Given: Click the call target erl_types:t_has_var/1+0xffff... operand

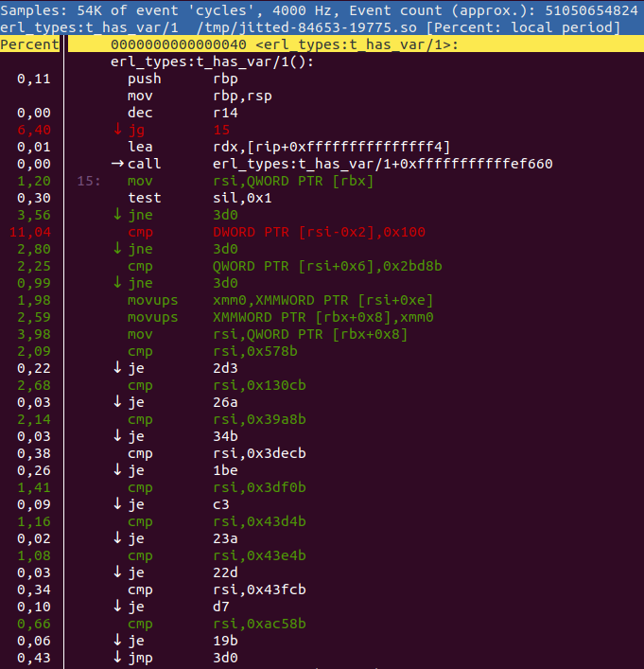Looking at the screenshot, I should click(x=383, y=164).
